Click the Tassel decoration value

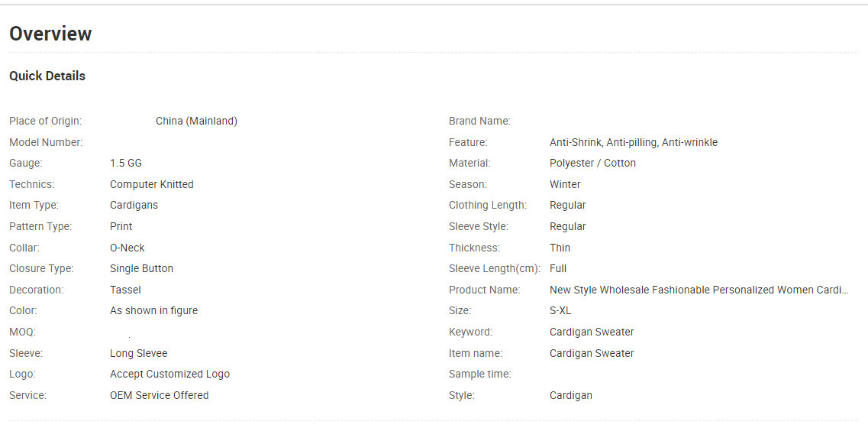[126, 290]
